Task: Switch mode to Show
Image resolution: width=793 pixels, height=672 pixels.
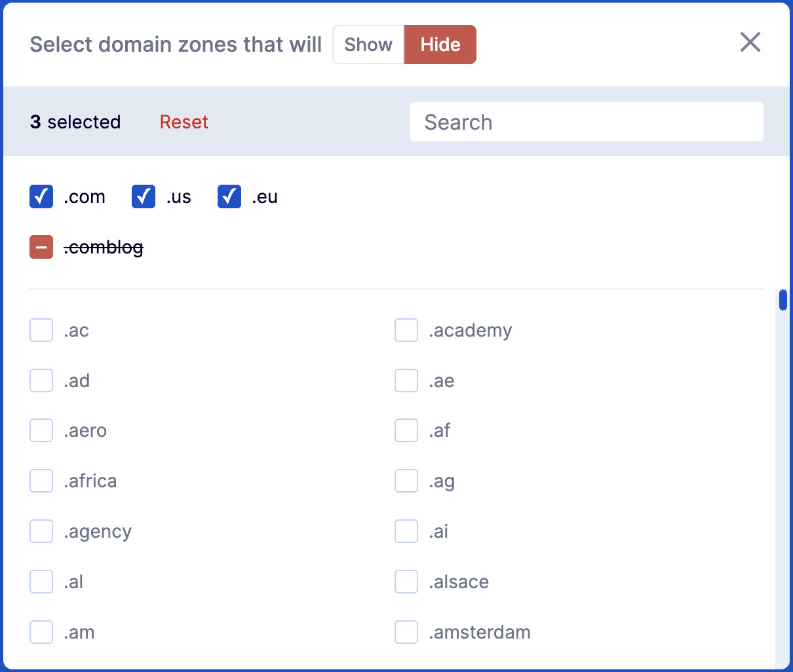Action: [x=368, y=45]
